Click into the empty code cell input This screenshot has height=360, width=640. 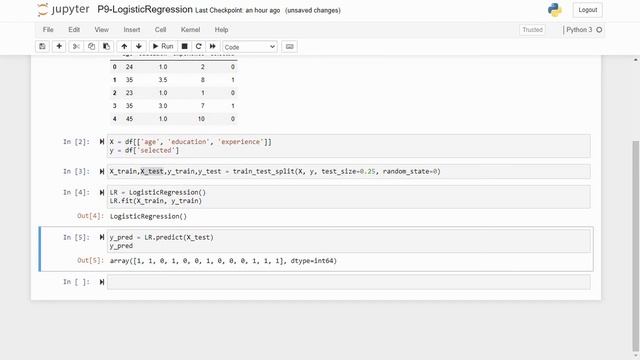pyautogui.click(x=349, y=282)
